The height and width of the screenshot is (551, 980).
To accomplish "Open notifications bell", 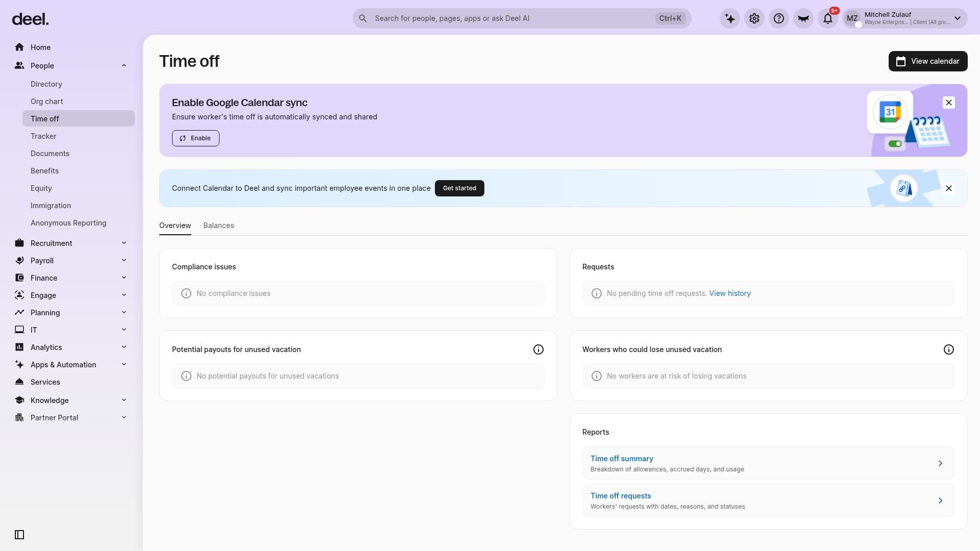I will (828, 18).
